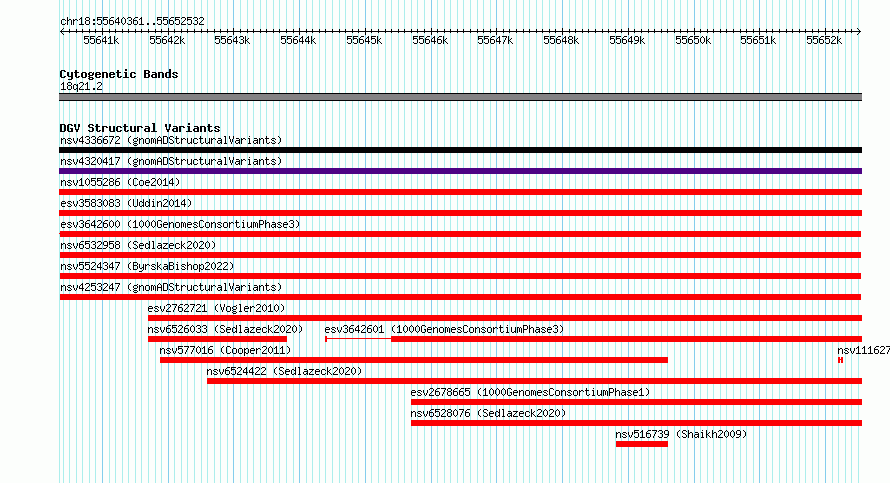890x483 pixels.
Task: Click esv2678665 (1000GenomesConsortiumPhase1) label
Action: [530, 392]
